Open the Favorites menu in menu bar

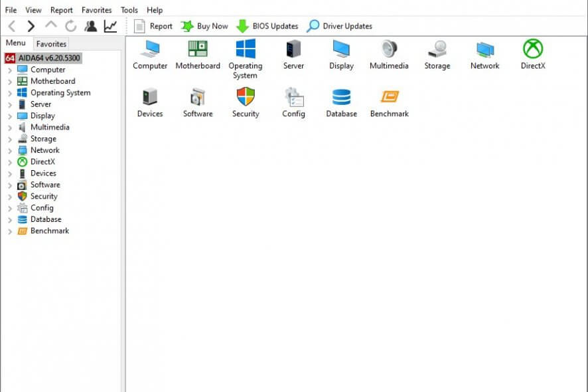pyautogui.click(x=97, y=10)
